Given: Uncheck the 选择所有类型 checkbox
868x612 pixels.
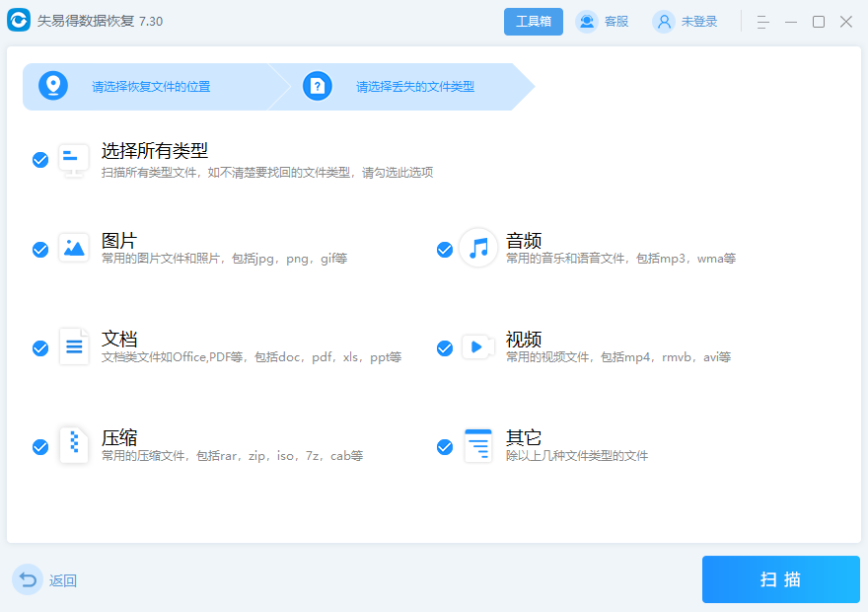Looking at the screenshot, I should [x=39, y=160].
